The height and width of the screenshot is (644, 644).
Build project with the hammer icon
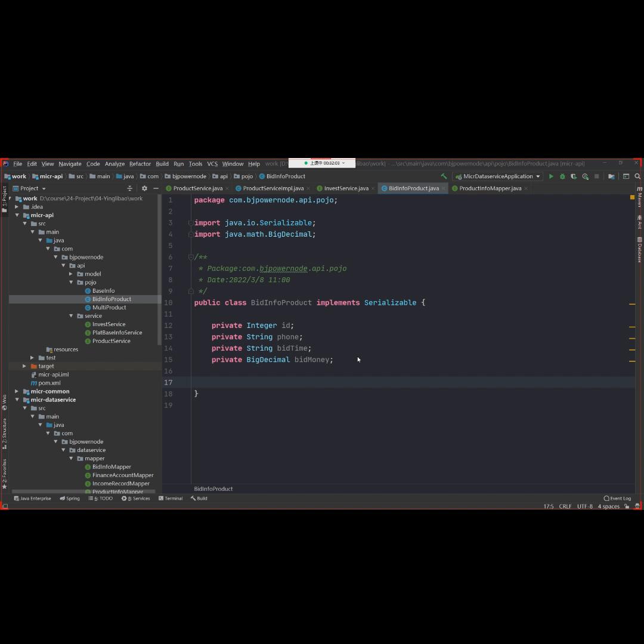pyautogui.click(x=444, y=177)
